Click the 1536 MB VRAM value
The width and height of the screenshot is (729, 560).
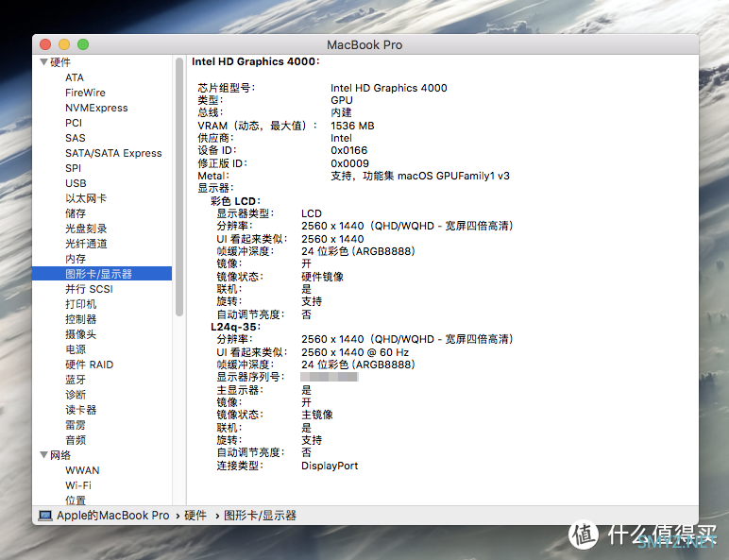(352, 126)
